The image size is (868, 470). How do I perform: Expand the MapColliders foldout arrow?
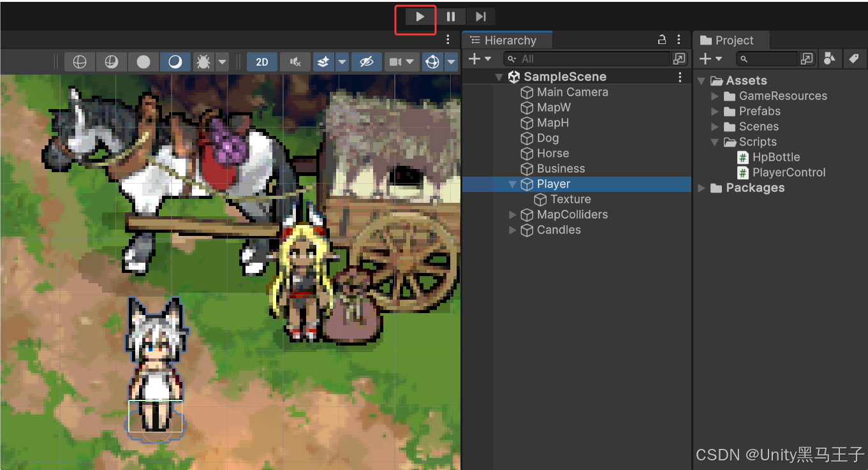coord(512,215)
